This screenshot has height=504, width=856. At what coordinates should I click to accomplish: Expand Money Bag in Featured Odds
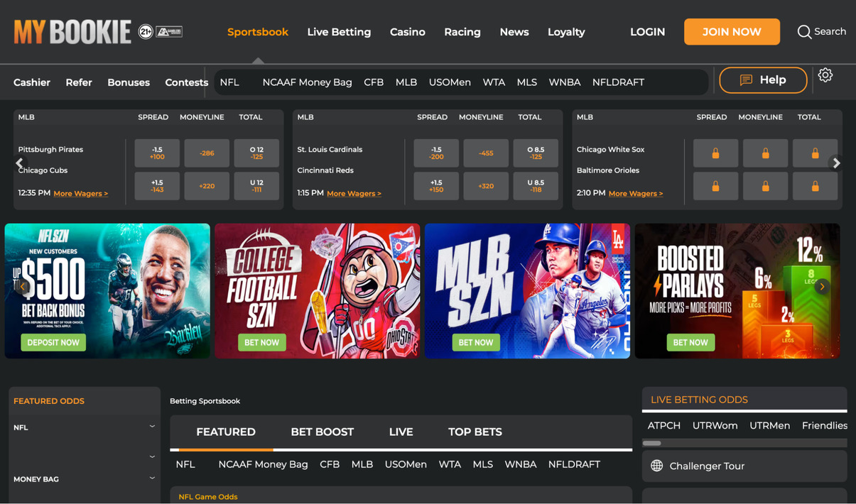(152, 478)
